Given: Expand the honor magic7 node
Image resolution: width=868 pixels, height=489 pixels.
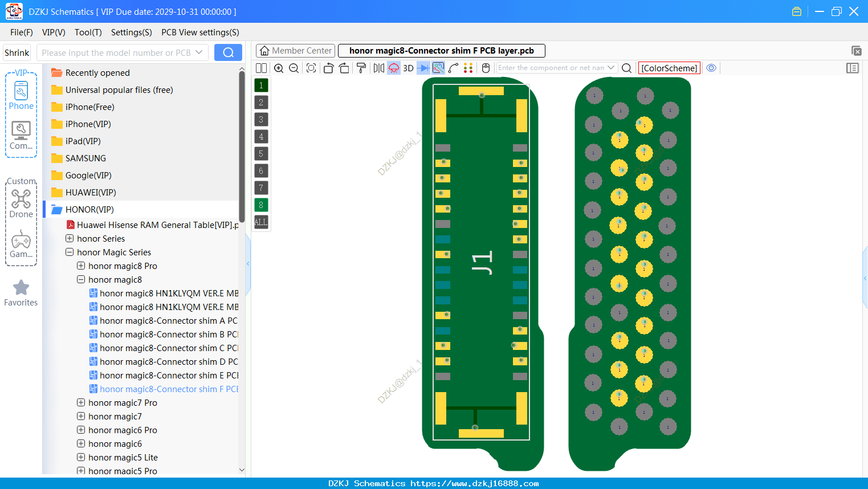Looking at the screenshot, I should pos(81,416).
